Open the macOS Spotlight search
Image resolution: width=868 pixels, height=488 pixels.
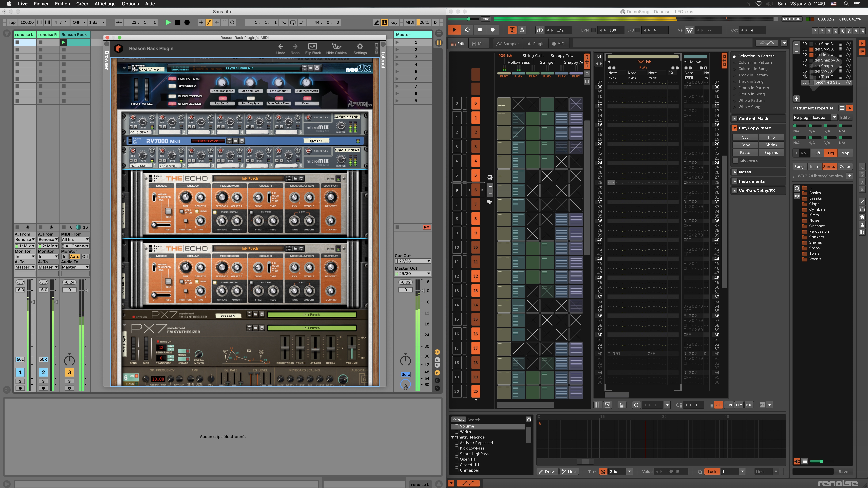[x=846, y=4]
